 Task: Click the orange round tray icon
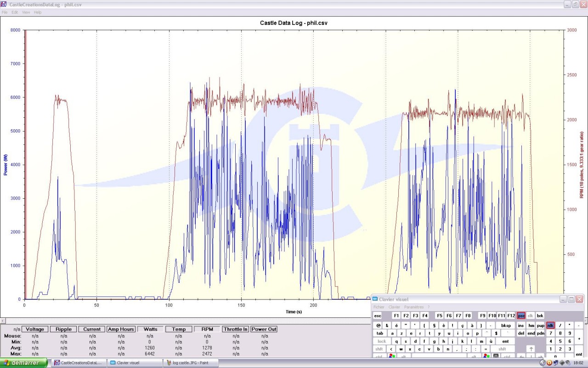click(549, 363)
